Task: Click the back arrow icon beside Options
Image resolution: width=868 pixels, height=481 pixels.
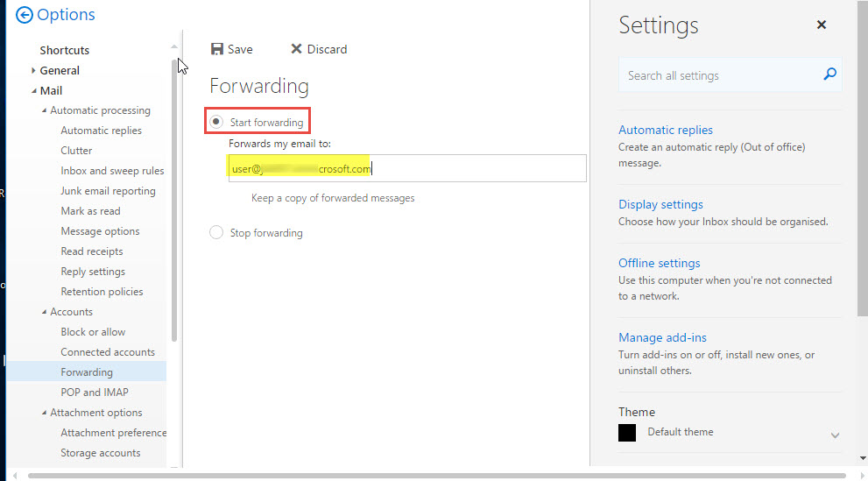Action: coord(24,15)
